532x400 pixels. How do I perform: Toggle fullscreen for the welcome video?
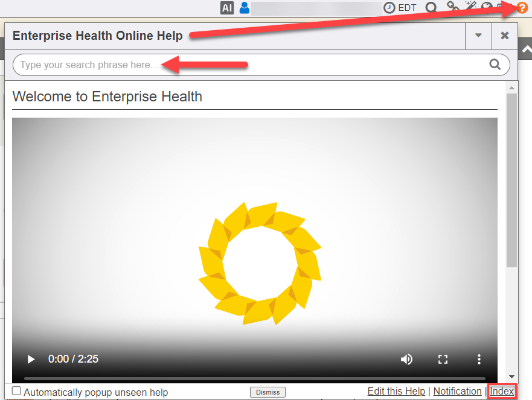443,360
